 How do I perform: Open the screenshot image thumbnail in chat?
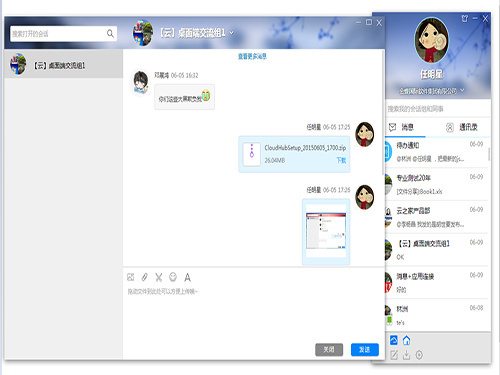(326, 231)
